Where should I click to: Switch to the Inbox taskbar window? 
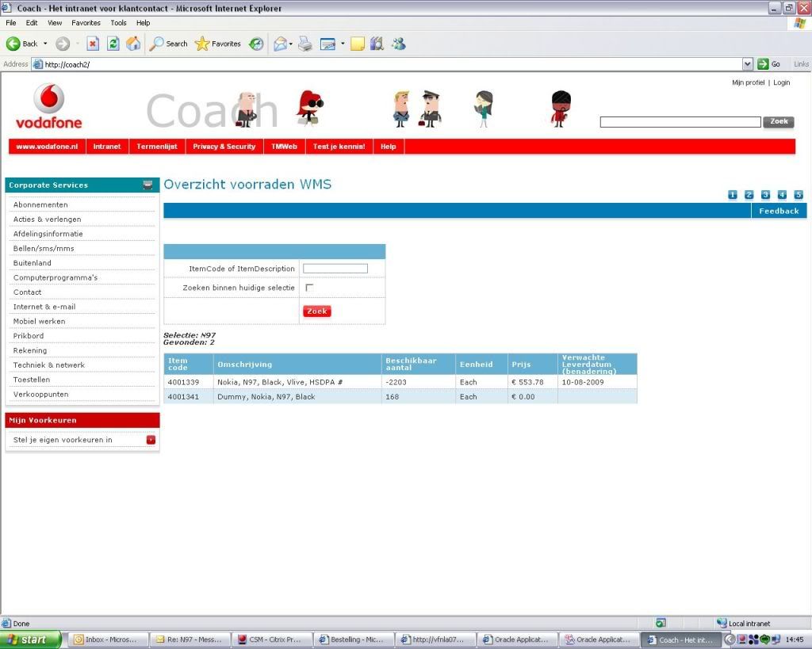coord(108,639)
